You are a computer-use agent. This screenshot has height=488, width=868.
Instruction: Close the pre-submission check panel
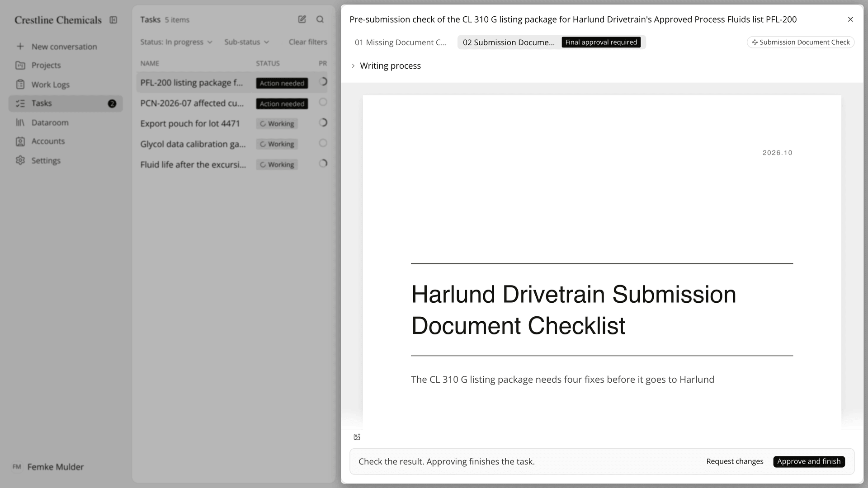850,19
